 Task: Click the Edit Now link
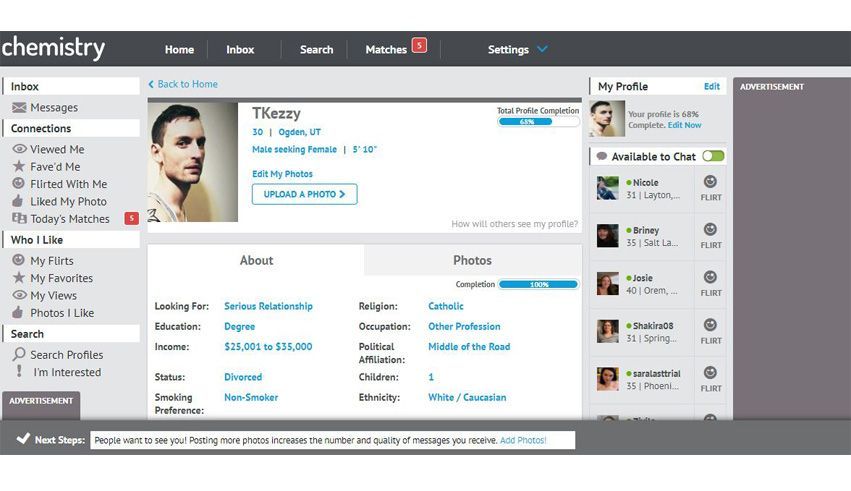click(x=684, y=125)
